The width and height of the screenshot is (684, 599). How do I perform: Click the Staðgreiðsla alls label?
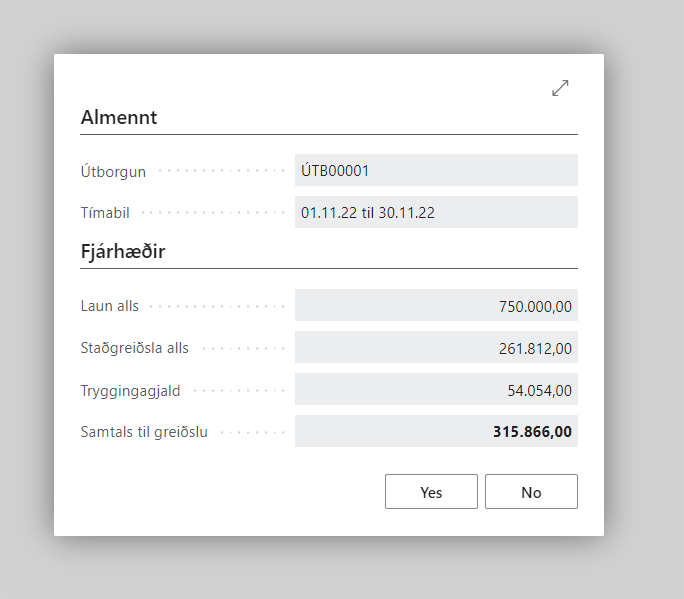coord(134,348)
